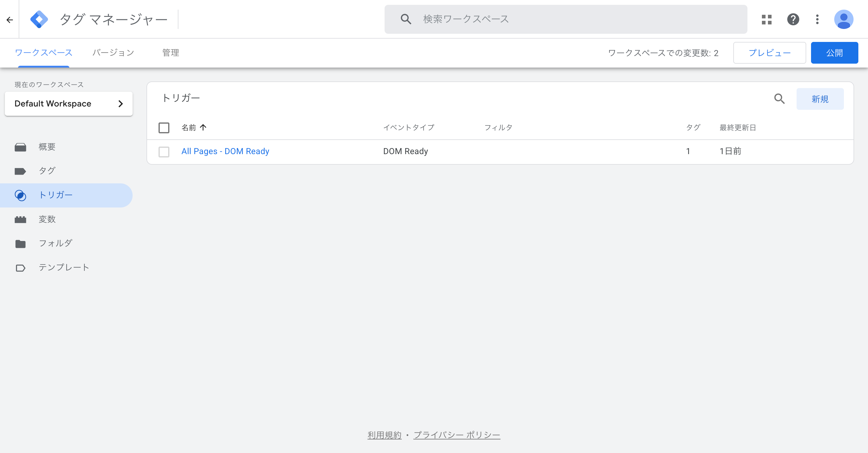This screenshot has width=868, height=453.
Task: Toggle 名前 column sort direction
Action: click(x=194, y=128)
